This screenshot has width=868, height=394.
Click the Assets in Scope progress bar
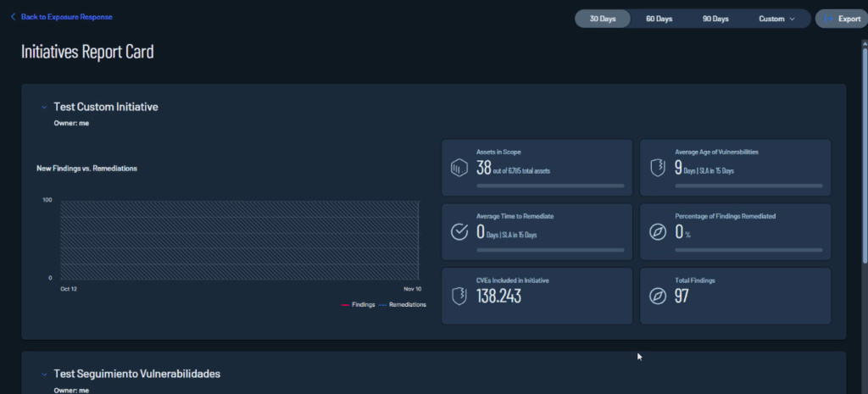[550, 186]
